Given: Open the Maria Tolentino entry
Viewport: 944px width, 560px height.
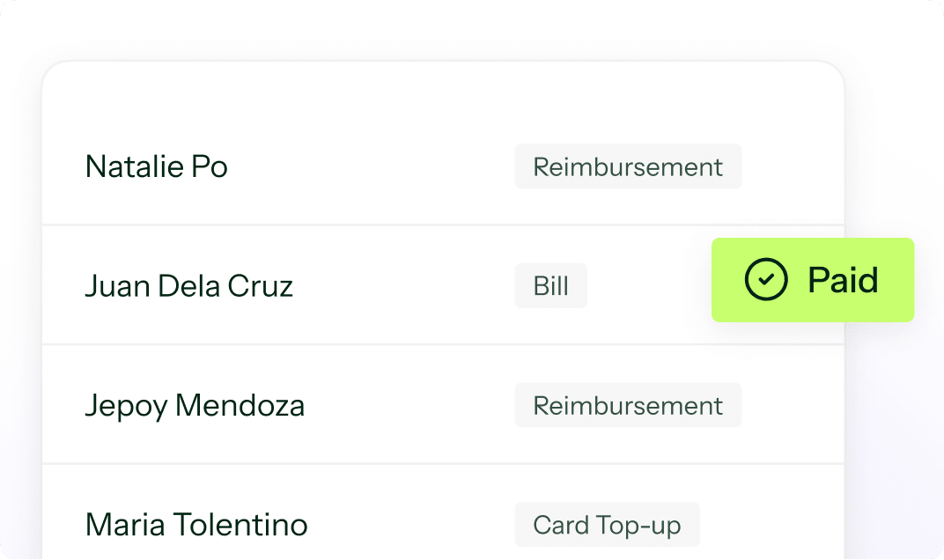Looking at the screenshot, I should (196, 525).
